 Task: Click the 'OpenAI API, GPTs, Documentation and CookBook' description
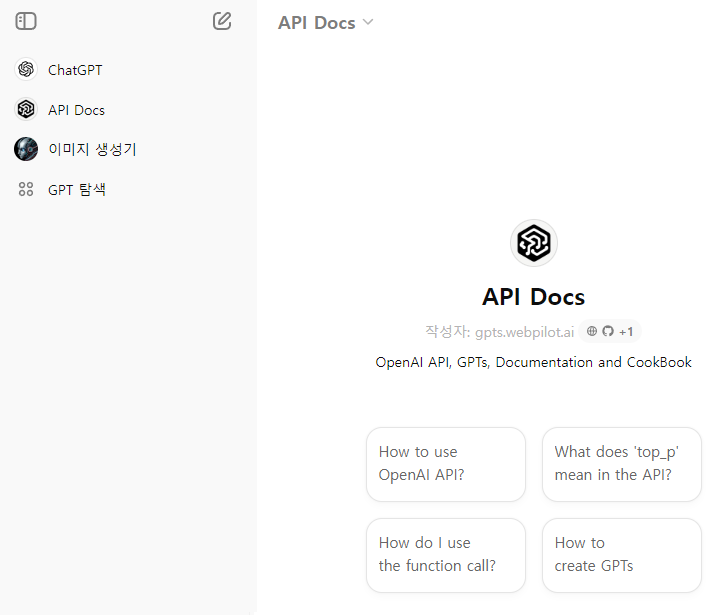534,362
